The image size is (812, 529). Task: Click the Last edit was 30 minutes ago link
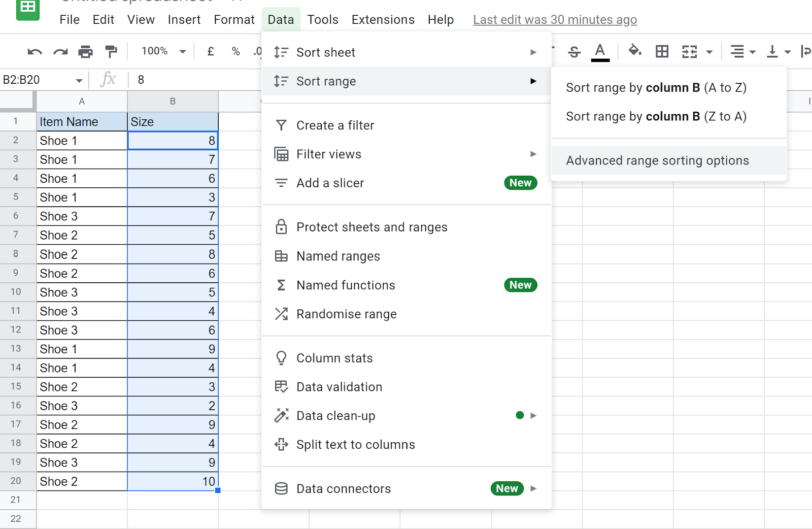point(555,19)
